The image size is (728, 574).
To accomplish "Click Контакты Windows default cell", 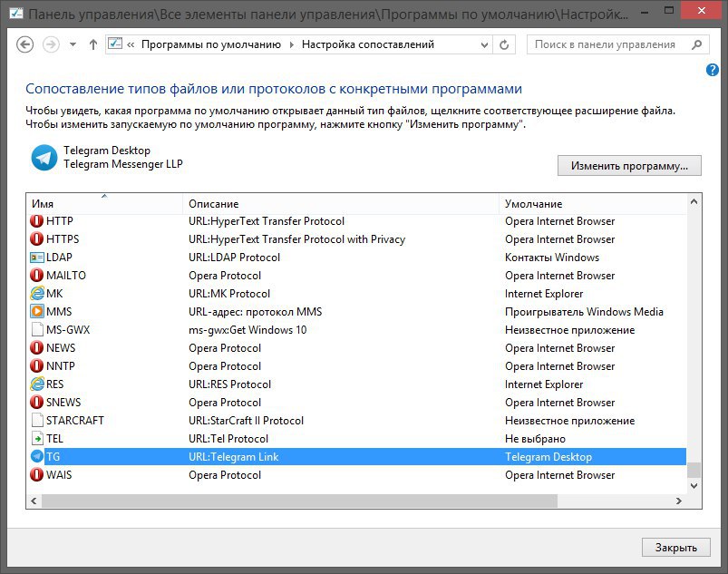I will (x=552, y=258).
